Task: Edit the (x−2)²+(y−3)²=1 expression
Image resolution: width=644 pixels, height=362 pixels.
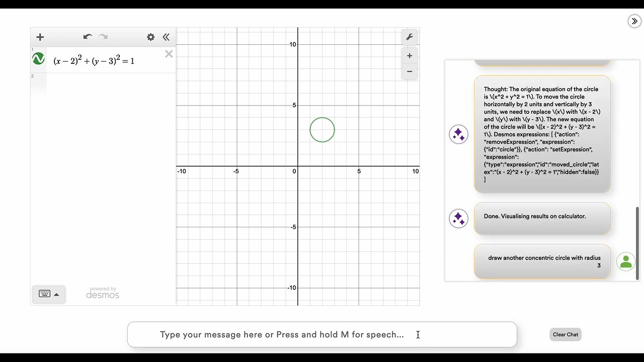Action: pyautogui.click(x=94, y=61)
